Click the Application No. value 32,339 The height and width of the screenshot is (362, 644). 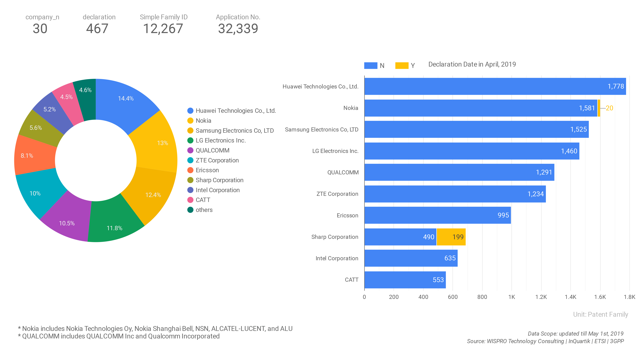[x=238, y=29]
